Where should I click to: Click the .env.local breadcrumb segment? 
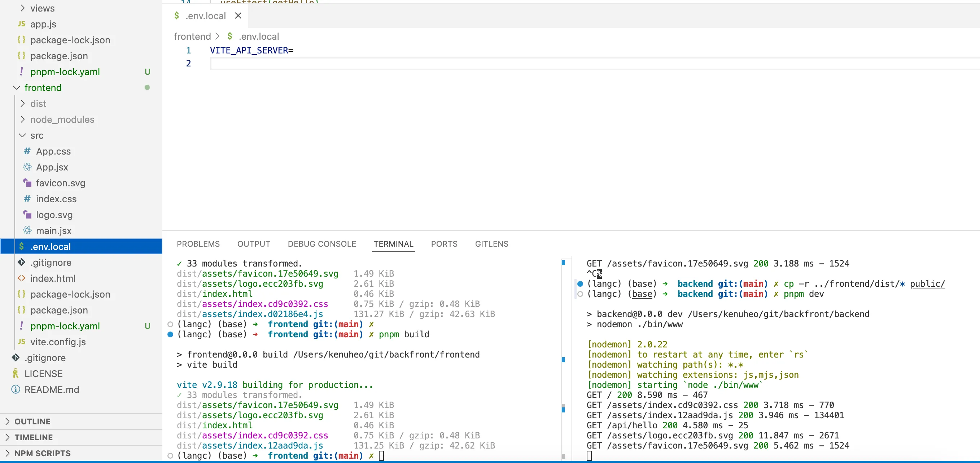click(259, 36)
